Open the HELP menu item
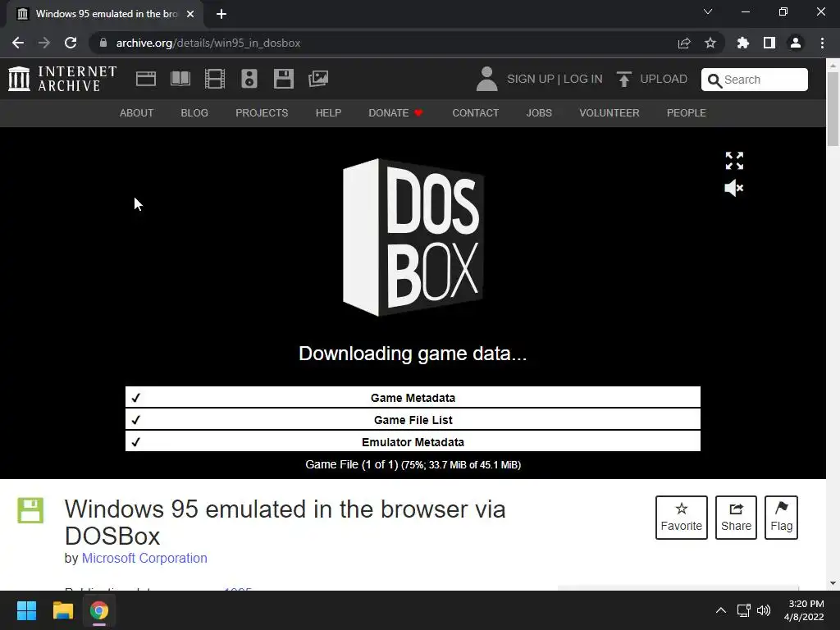Screen dimensions: 840x630 tap(328, 113)
